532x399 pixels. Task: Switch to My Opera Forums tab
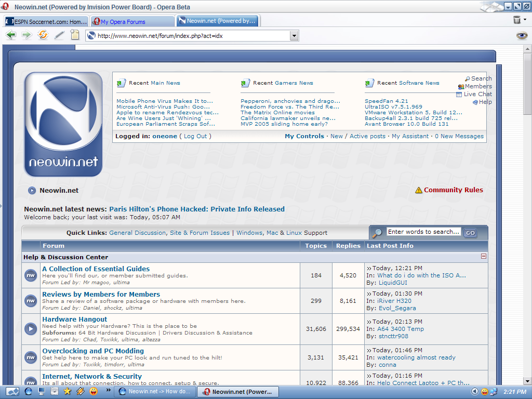pyautogui.click(x=132, y=22)
